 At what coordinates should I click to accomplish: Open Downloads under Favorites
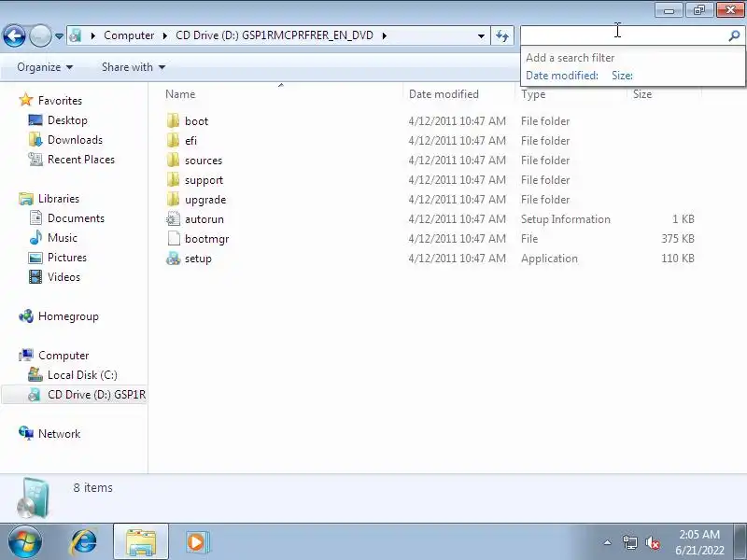[65, 139]
